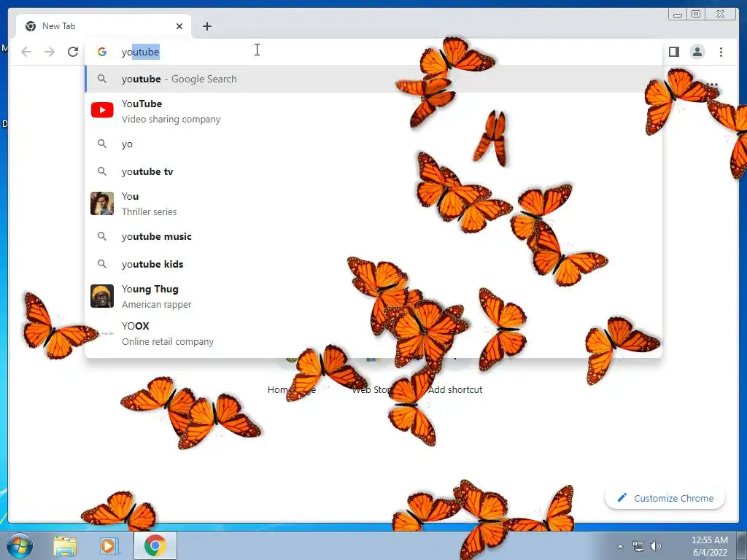
Task: Click the address bar with youtube text
Action: click(374, 52)
